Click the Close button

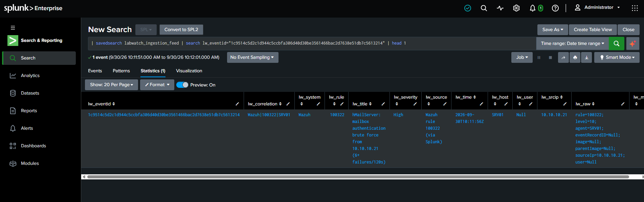pyautogui.click(x=628, y=30)
